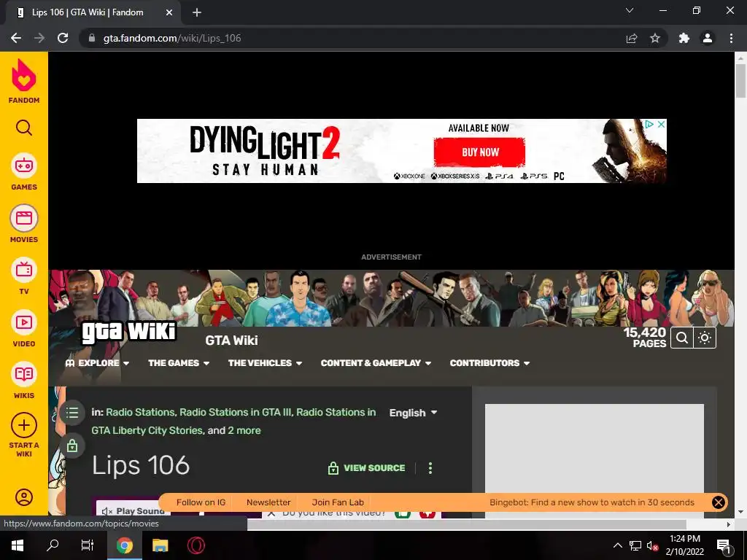Click the taskbar clock and date

(x=684, y=545)
